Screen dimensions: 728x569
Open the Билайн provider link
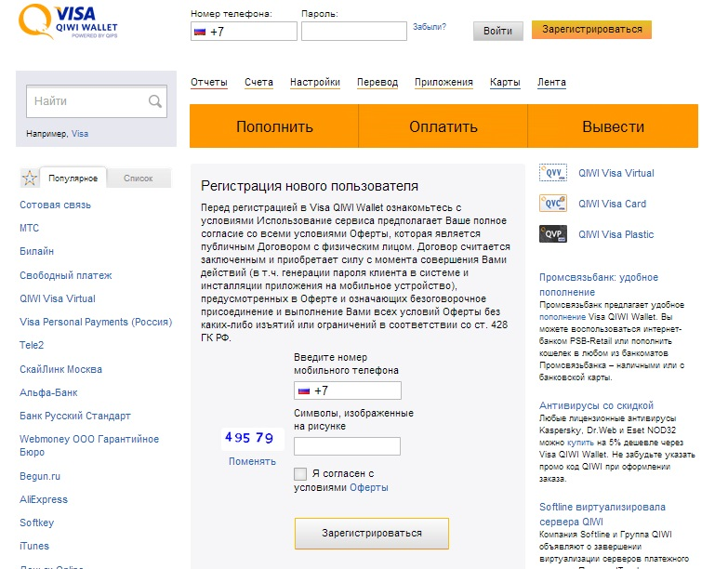click(36, 251)
